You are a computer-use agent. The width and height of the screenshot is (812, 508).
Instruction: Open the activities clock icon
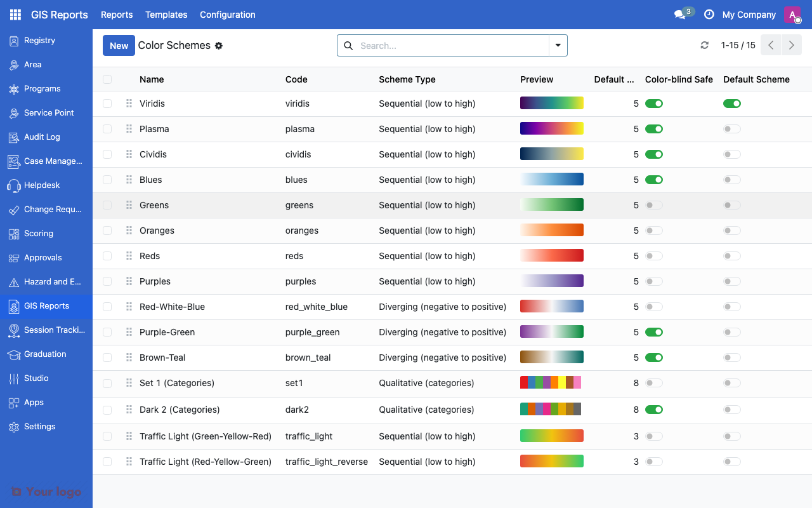709,15
